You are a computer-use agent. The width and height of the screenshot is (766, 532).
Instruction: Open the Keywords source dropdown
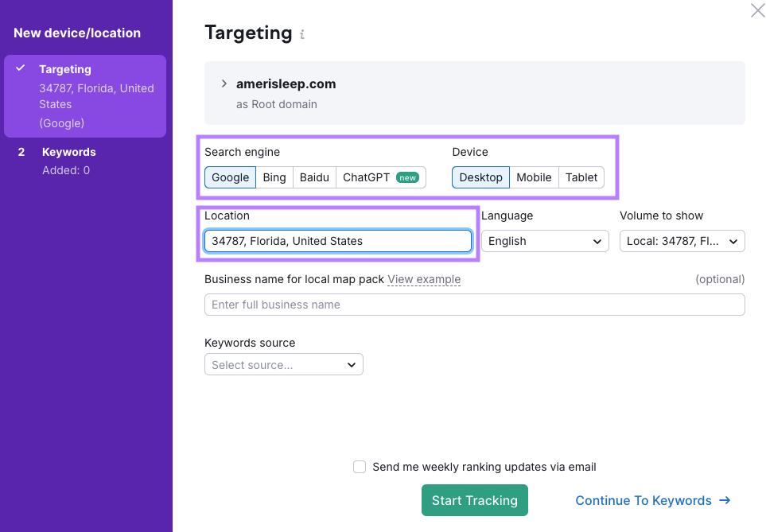[x=283, y=364]
